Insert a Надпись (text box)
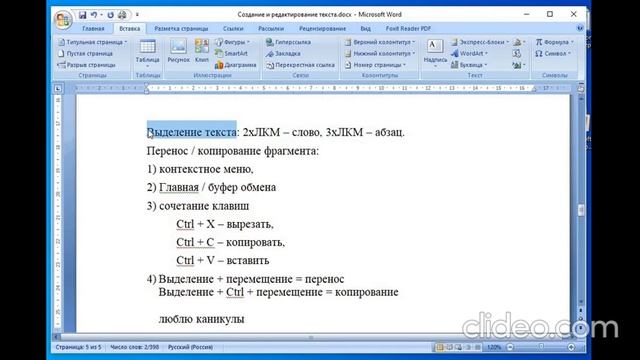 435,53
